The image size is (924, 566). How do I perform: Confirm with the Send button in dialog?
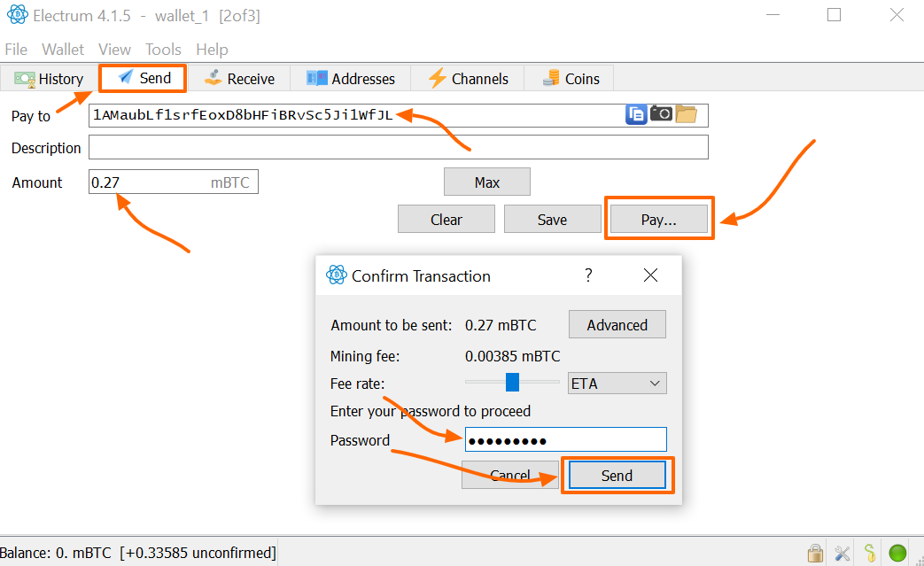(x=617, y=476)
